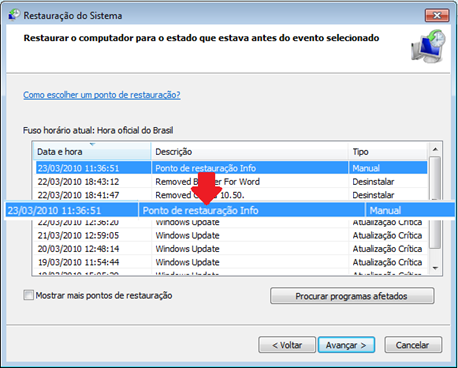Click scrollbar down arrow of restore points list
This screenshot has height=368, width=458.
pos(435,268)
